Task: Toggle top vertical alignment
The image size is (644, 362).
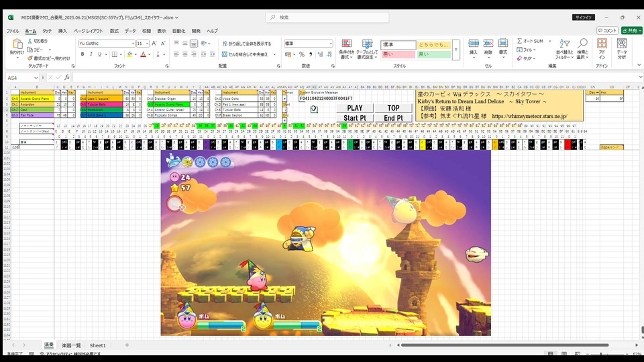Action: [x=176, y=44]
